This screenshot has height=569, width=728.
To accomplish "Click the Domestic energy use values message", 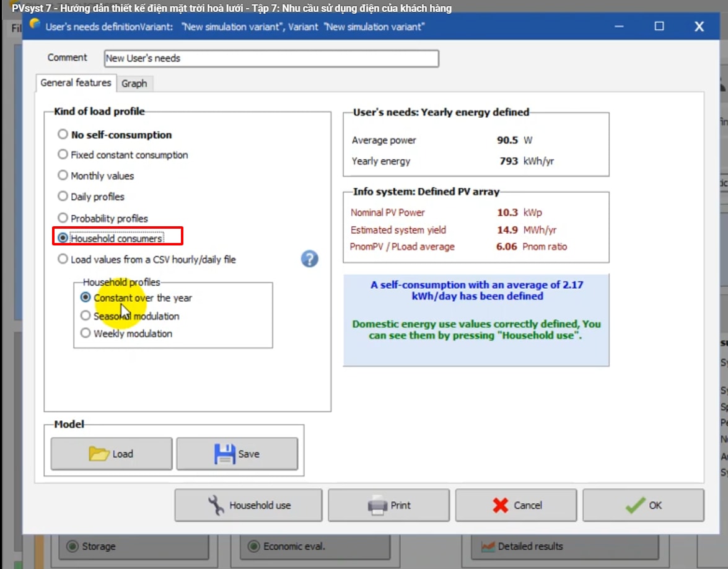I will tap(476, 329).
